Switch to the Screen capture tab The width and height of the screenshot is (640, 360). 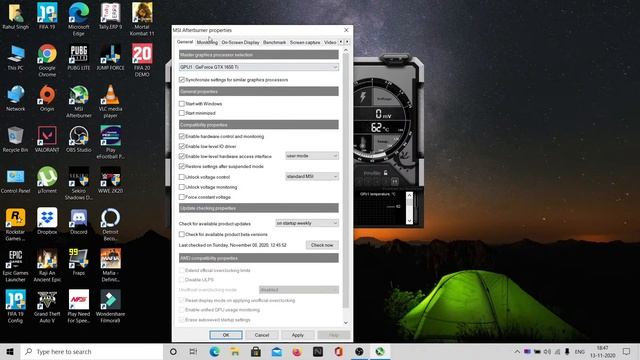click(305, 42)
